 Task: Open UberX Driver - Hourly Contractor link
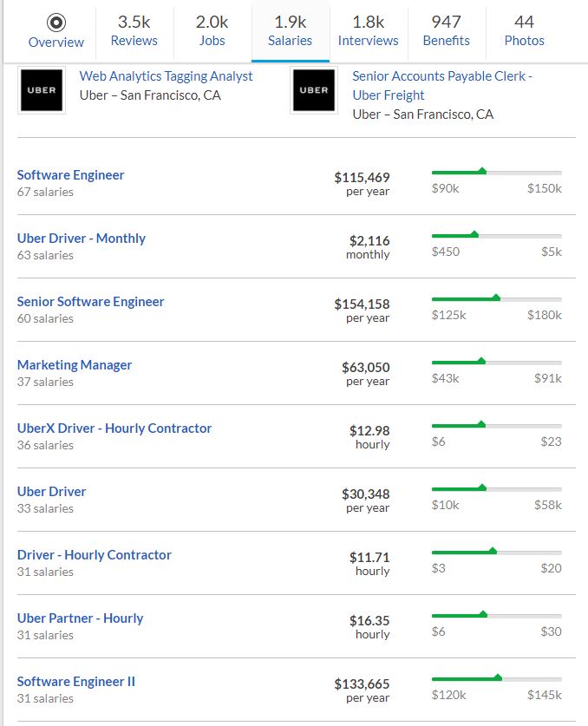(114, 428)
